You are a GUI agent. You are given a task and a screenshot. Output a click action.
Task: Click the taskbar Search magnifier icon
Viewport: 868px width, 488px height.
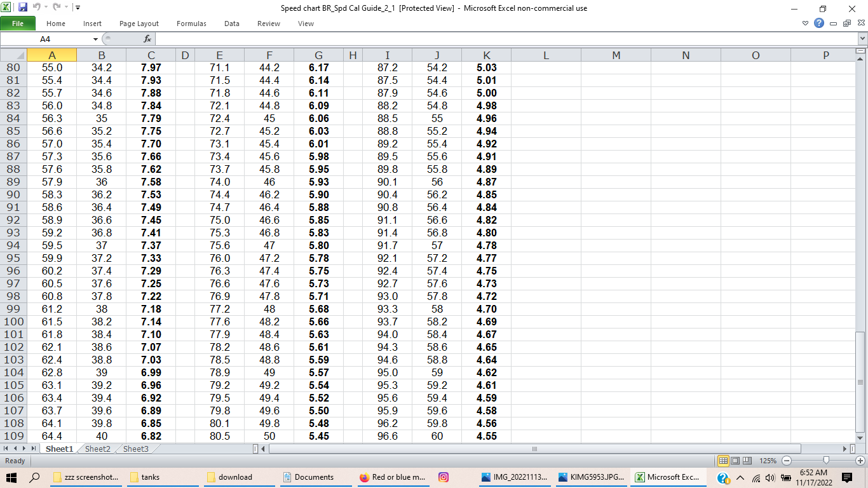click(35, 477)
